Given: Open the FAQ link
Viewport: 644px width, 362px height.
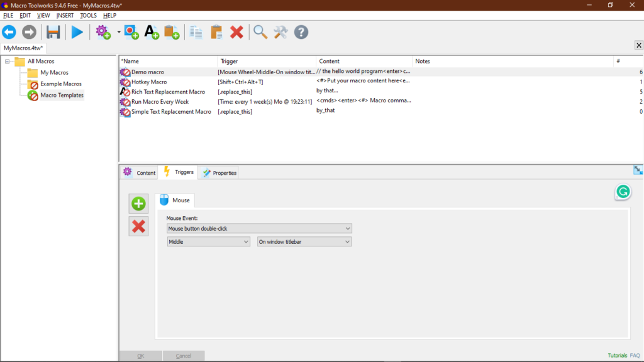Looking at the screenshot, I should tap(634, 355).
